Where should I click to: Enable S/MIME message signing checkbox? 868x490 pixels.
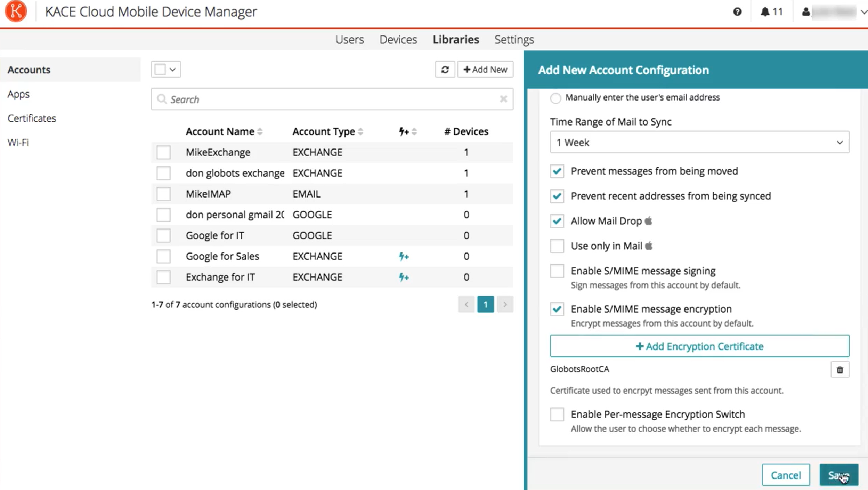[557, 271]
